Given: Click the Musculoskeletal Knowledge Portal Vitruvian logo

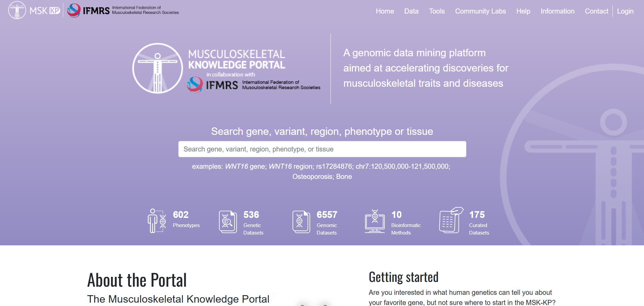Looking at the screenshot, I should coord(158,68).
